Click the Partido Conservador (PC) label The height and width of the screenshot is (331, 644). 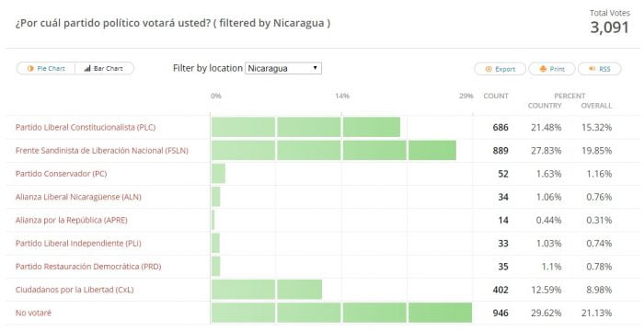point(62,174)
